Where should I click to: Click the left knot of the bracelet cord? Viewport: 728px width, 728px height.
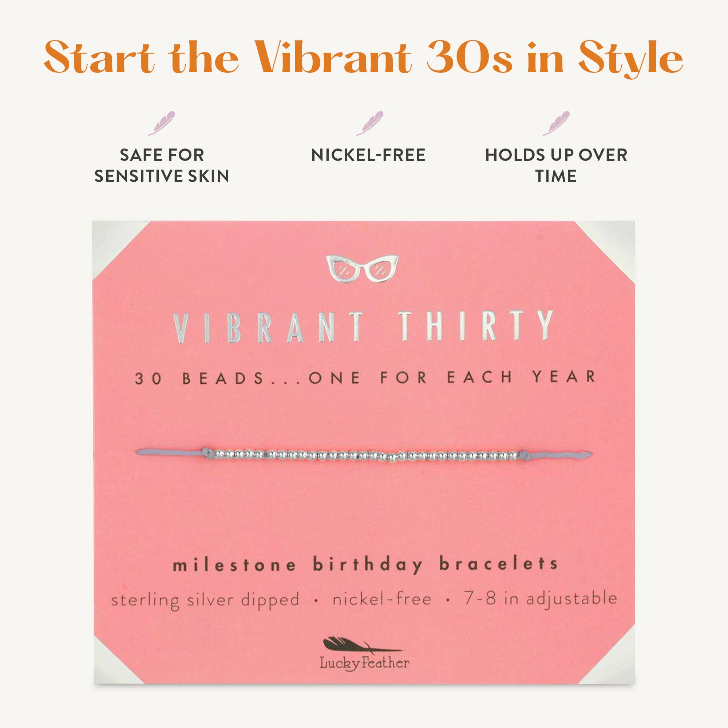[206, 451]
